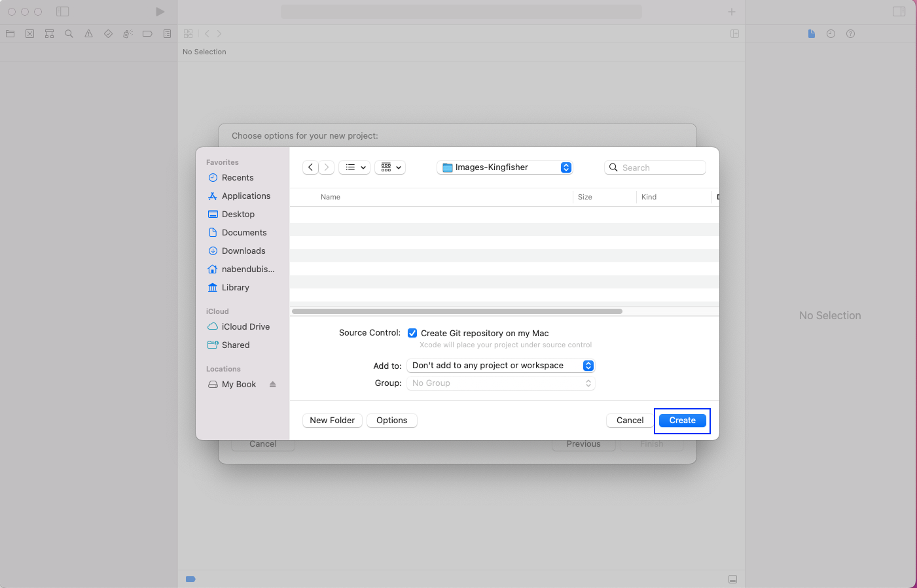Click Previous in the project options sheet
Image resolution: width=917 pixels, height=588 pixels.
click(583, 444)
